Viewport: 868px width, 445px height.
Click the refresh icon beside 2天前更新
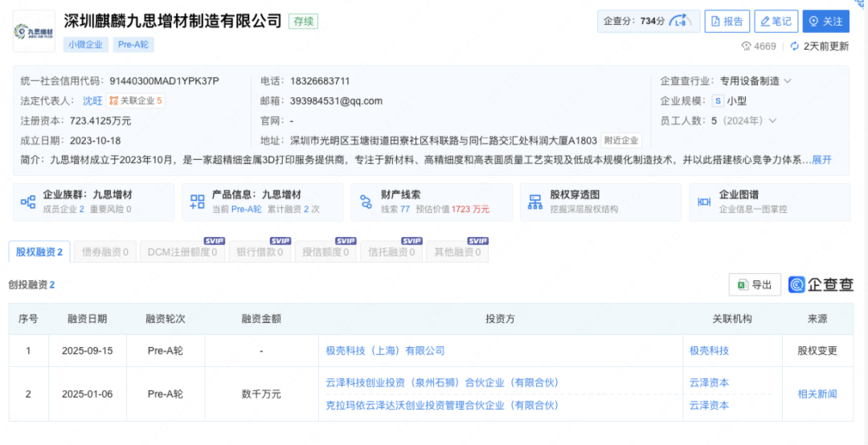tap(794, 47)
